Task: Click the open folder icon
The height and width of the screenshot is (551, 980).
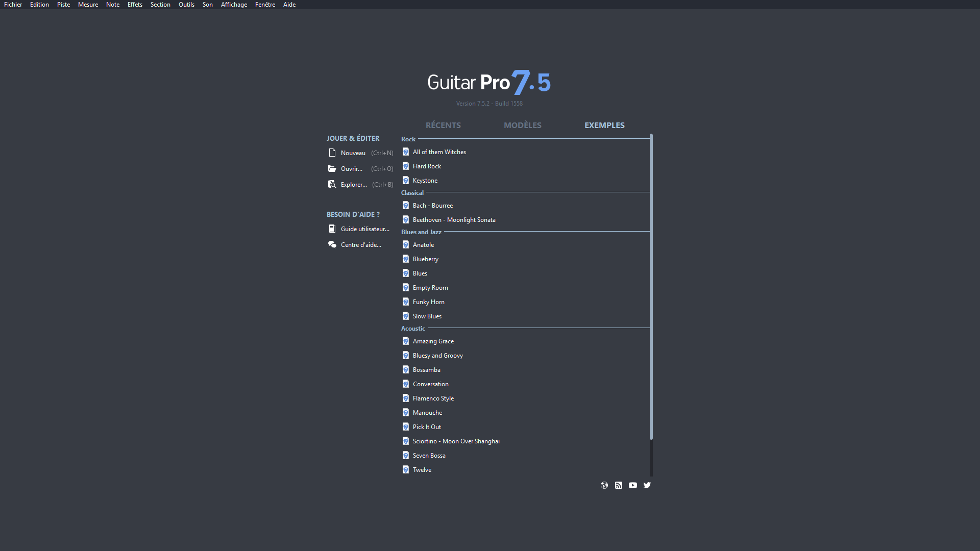Action: pyautogui.click(x=332, y=168)
